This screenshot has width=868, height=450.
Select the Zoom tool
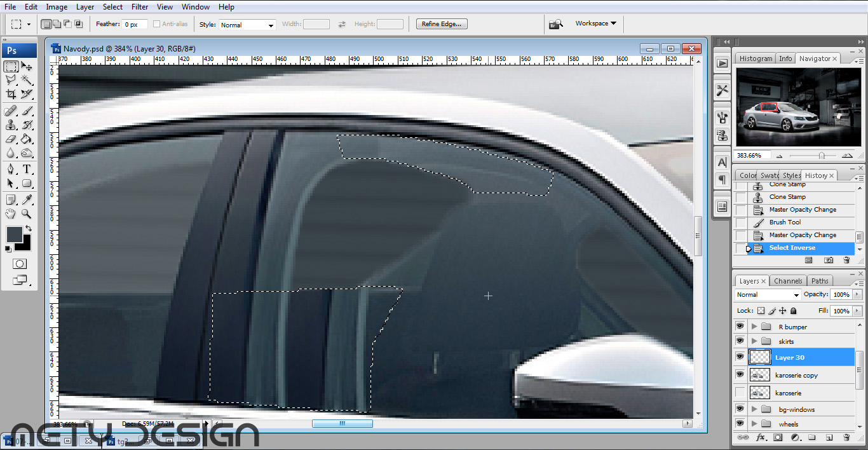27,214
